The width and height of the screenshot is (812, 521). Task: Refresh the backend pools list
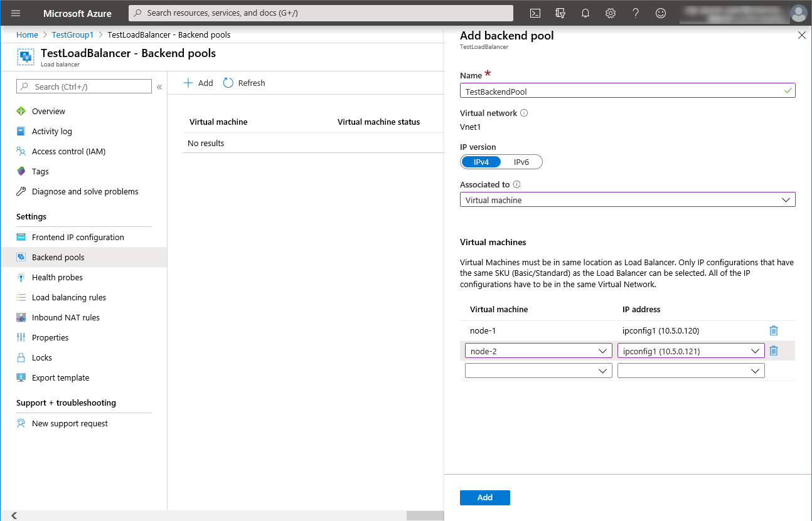243,83
